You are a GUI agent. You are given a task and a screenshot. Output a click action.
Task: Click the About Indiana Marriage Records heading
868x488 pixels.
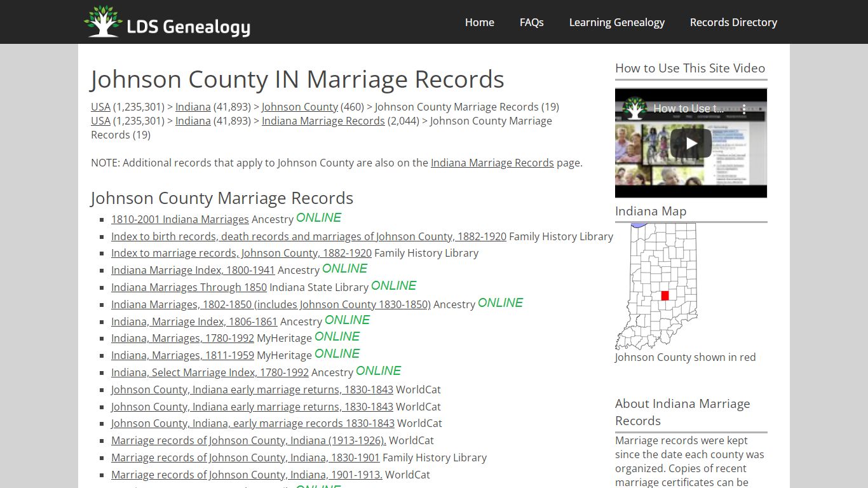coord(682,412)
